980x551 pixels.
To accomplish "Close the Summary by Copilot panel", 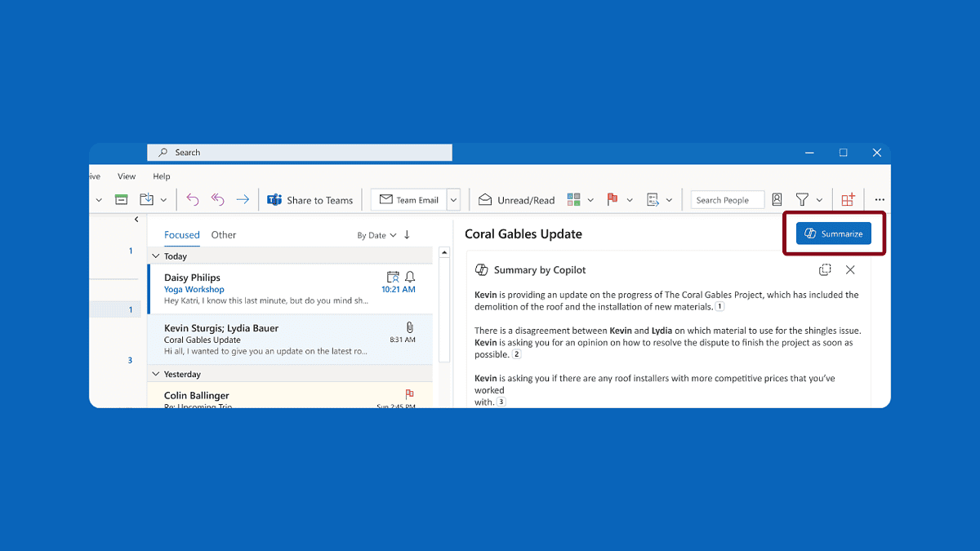I will point(850,269).
